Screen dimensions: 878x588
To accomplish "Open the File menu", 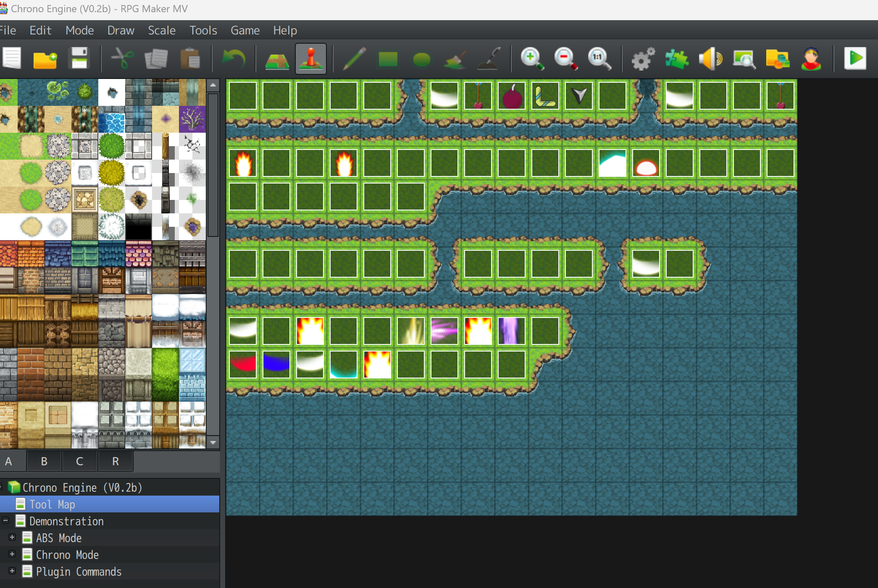I will tap(8, 30).
